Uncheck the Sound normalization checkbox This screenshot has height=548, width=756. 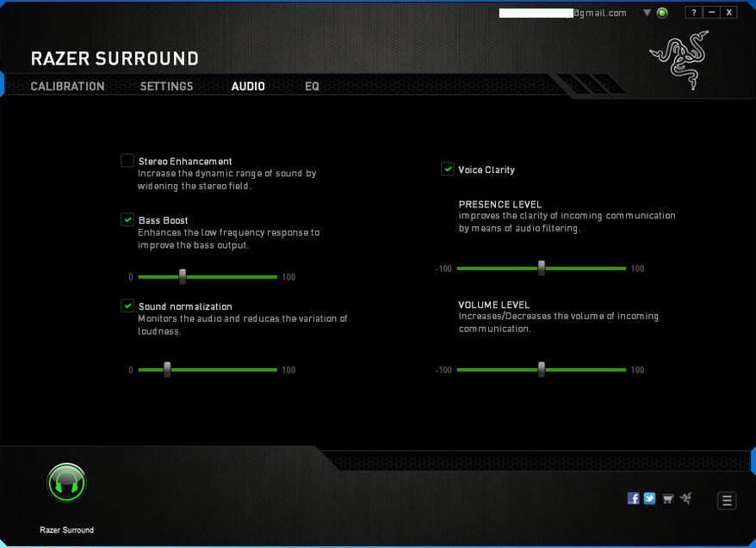(x=127, y=305)
